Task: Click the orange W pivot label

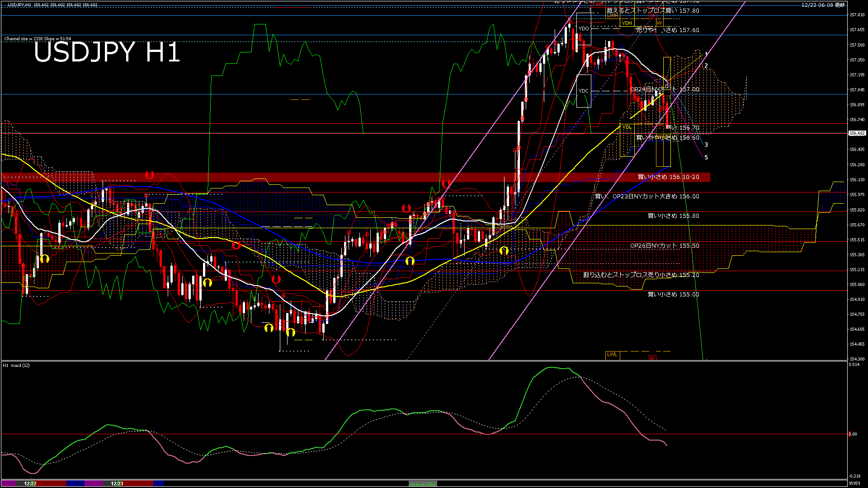Action: tap(659, 23)
